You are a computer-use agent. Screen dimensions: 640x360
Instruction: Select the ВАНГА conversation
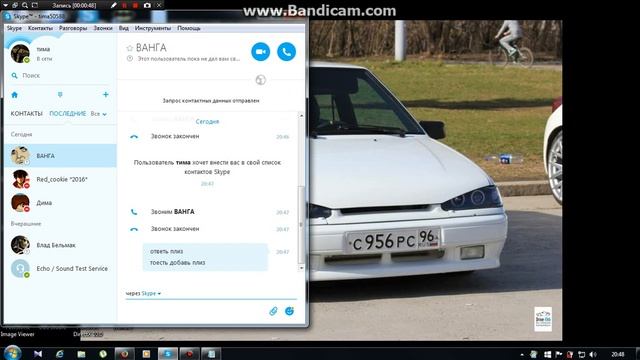click(x=60, y=156)
